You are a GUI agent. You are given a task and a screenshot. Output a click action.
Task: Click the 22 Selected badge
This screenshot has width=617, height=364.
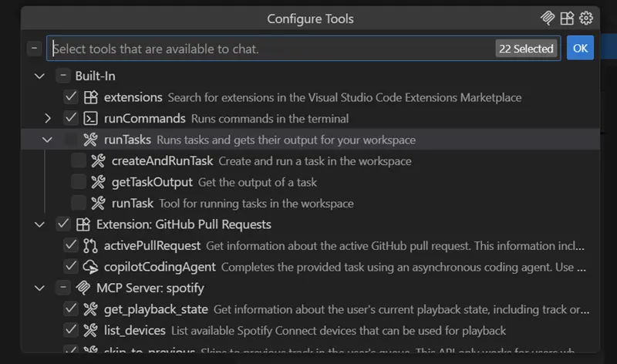click(x=526, y=49)
